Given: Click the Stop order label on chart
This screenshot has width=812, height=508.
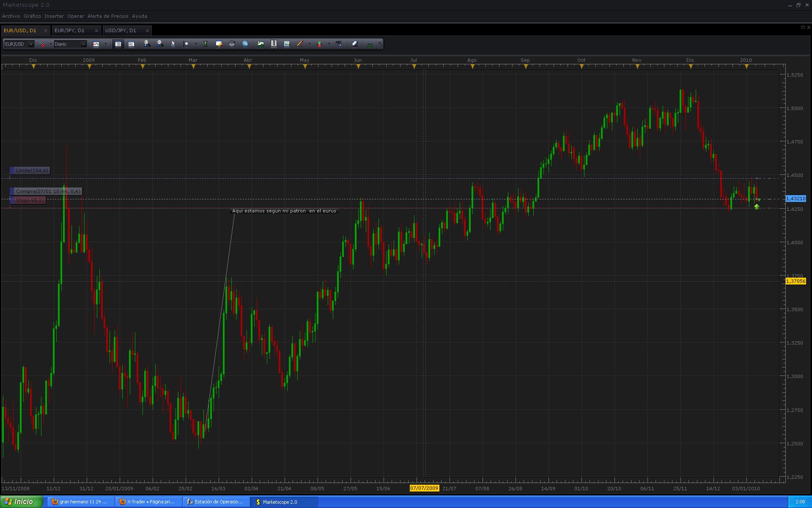Looking at the screenshot, I should 30,200.
